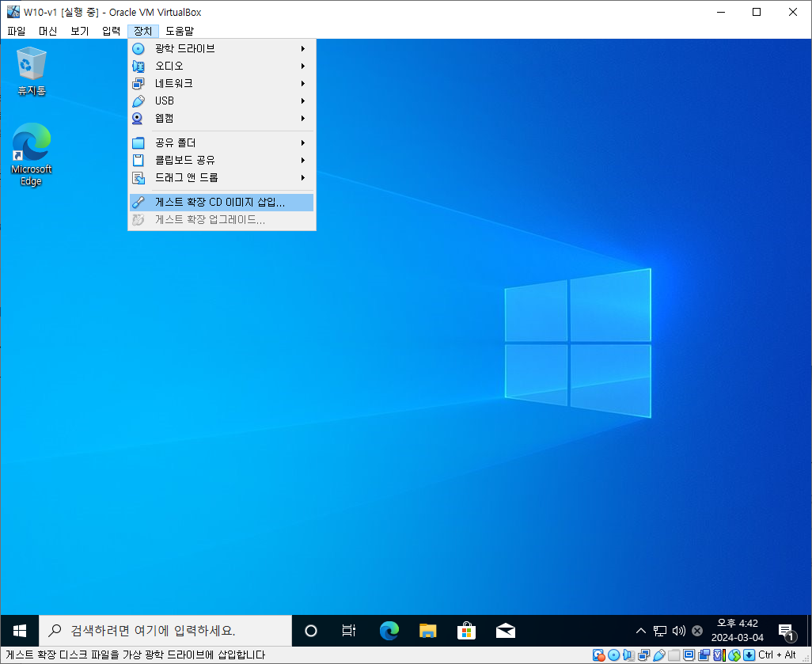The image size is (812, 664).
Task: Click the network monitors icon in menu
Action: [x=138, y=83]
